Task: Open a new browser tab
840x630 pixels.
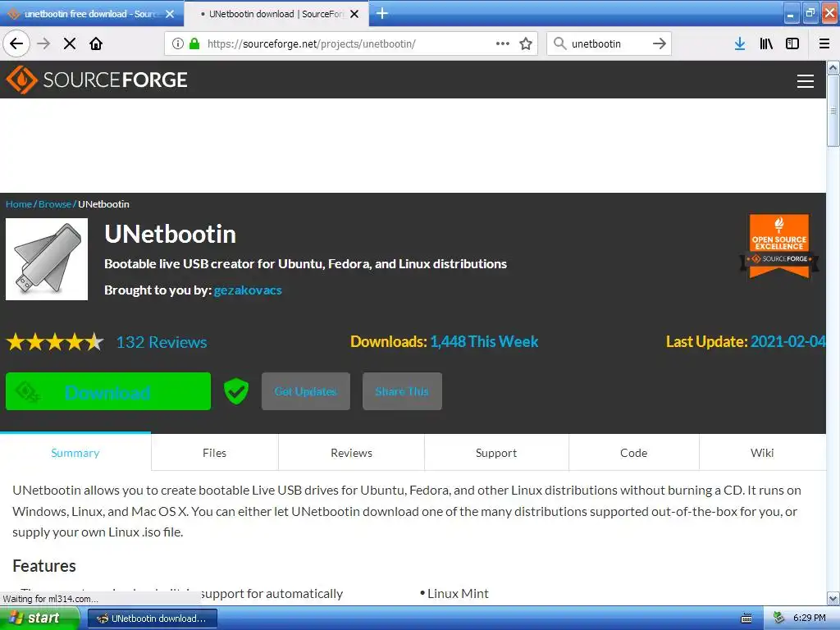Action: [382, 13]
